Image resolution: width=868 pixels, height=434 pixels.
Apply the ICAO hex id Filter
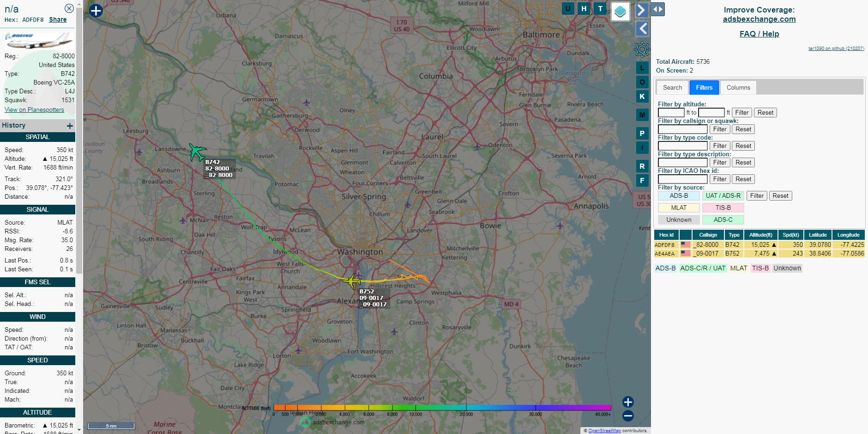click(x=720, y=179)
